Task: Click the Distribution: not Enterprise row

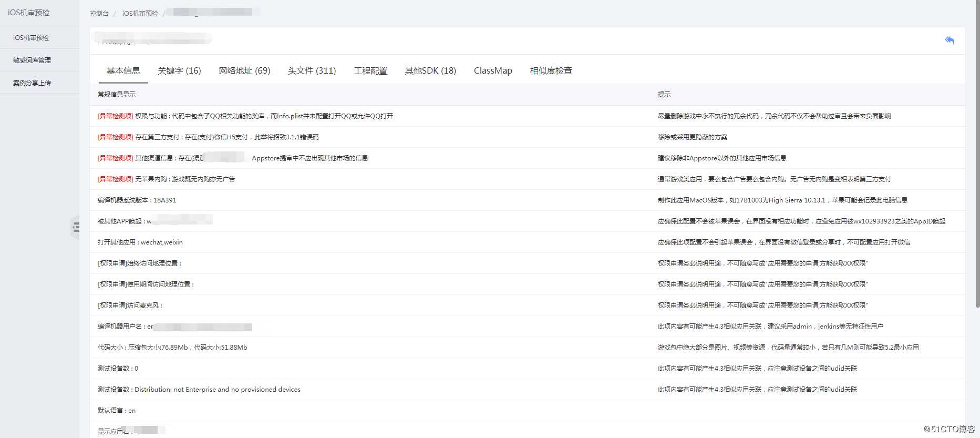Action: click(527, 389)
